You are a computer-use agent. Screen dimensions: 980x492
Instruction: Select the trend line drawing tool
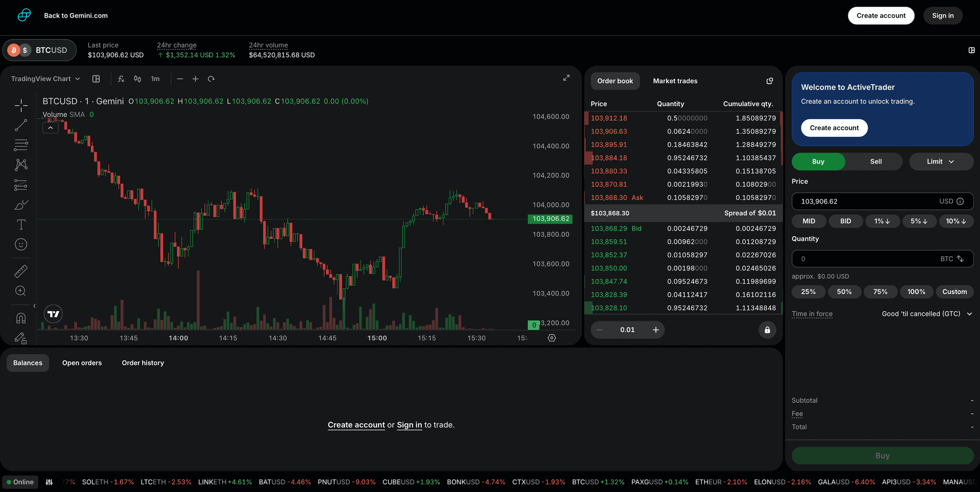coord(21,125)
